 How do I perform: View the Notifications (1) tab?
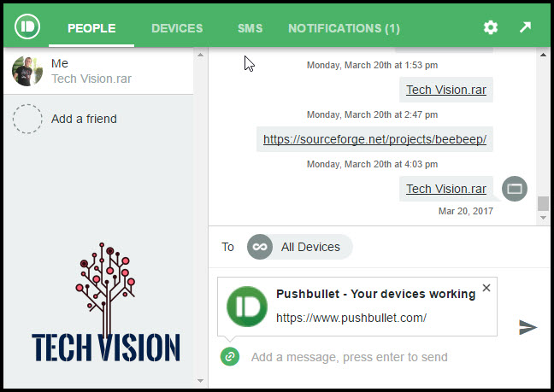tap(344, 28)
